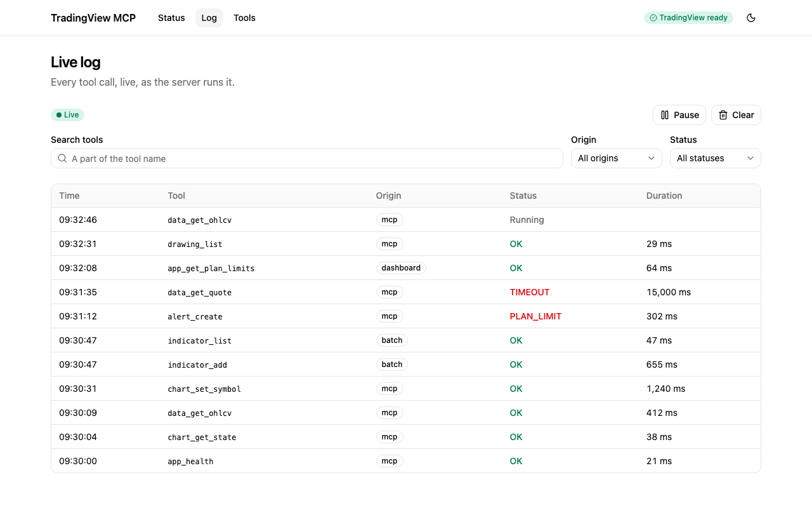
Task: Focus the Search tools input field
Action: tap(307, 158)
